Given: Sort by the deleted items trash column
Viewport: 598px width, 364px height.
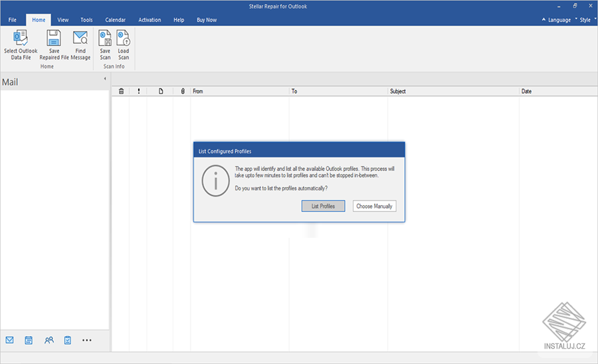Looking at the screenshot, I should click(122, 91).
